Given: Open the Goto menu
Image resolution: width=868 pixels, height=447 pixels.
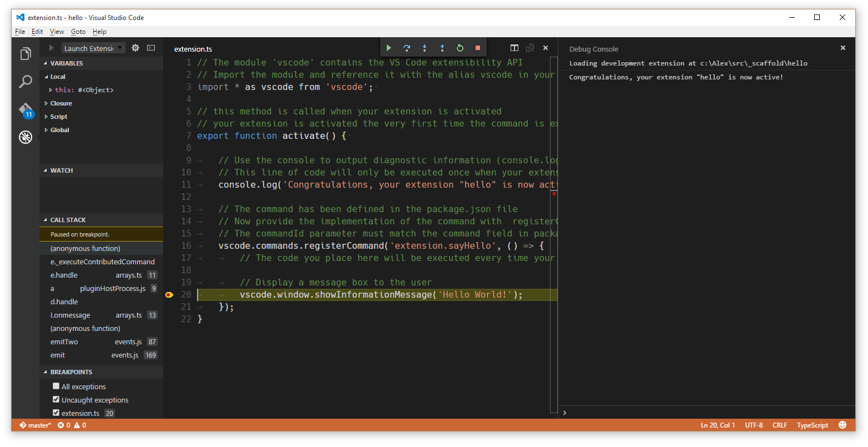Looking at the screenshot, I should 78,32.
